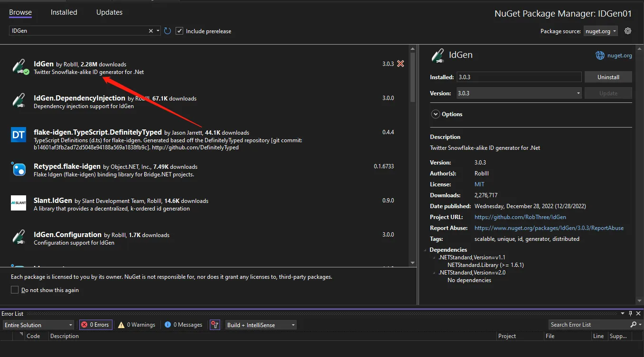
Task: Close the Error List panel
Action: tap(638, 313)
